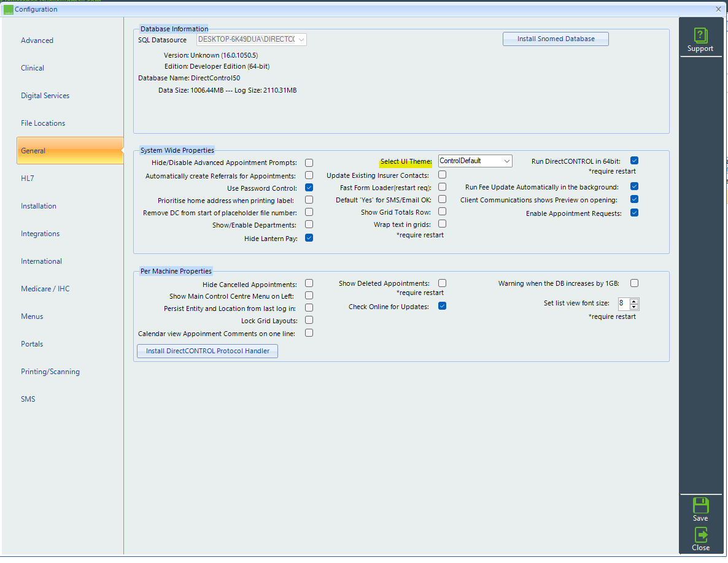Enable Warning when DB increases by 1GB
This screenshot has height=563, width=728.
634,283
